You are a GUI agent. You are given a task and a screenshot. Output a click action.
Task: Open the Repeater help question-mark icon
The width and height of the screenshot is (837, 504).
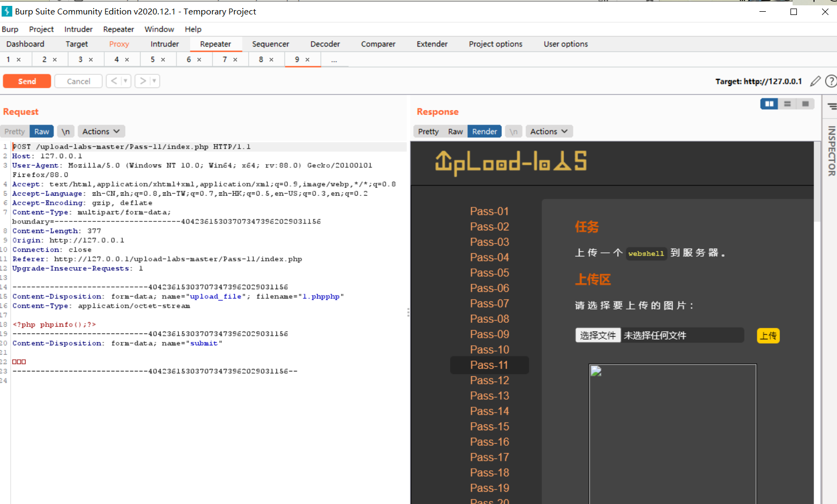click(x=831, y=81)
